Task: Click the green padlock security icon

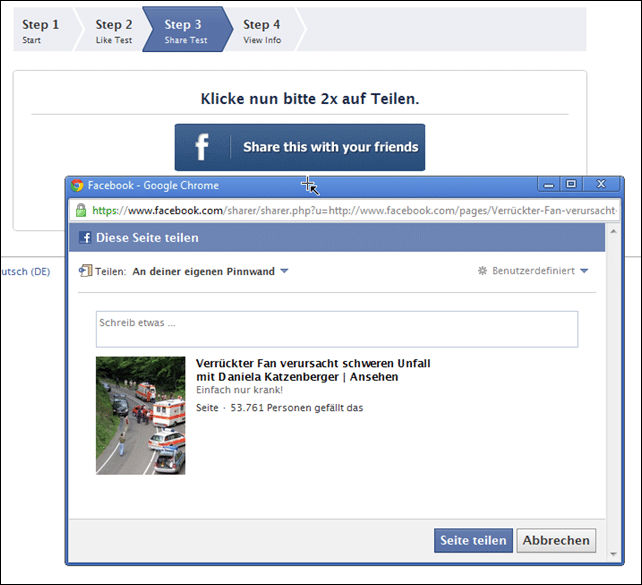Action: tap(81, 210)
